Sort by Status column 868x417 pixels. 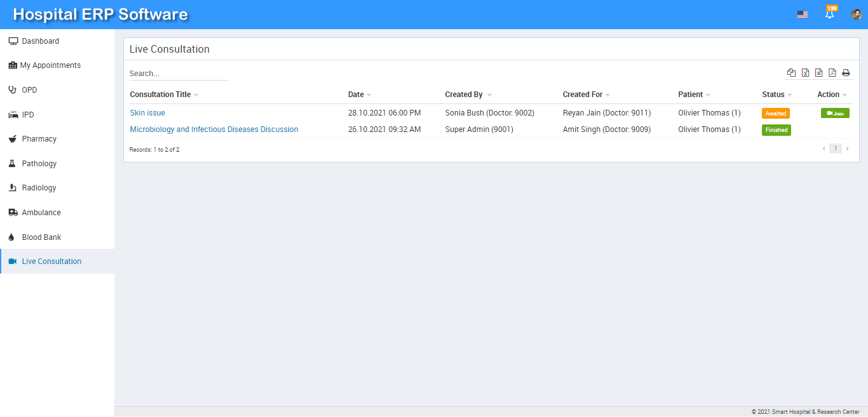coord(773,95)
